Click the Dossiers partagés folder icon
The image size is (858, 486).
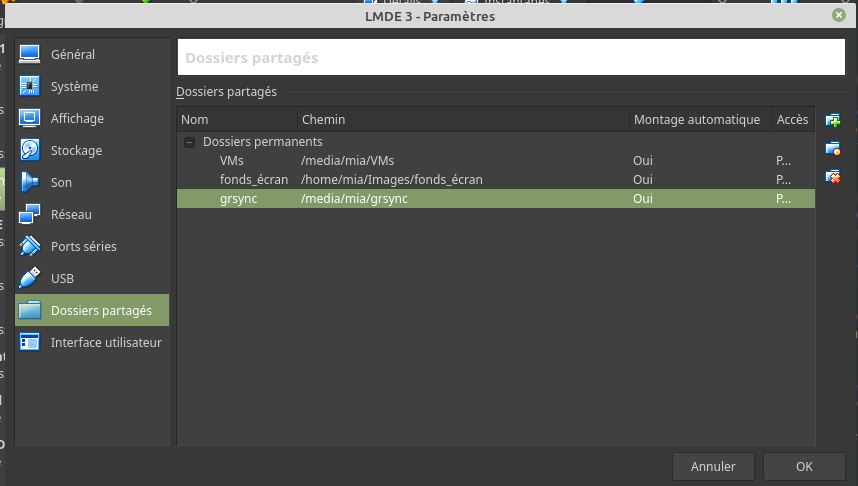point(30,310)
